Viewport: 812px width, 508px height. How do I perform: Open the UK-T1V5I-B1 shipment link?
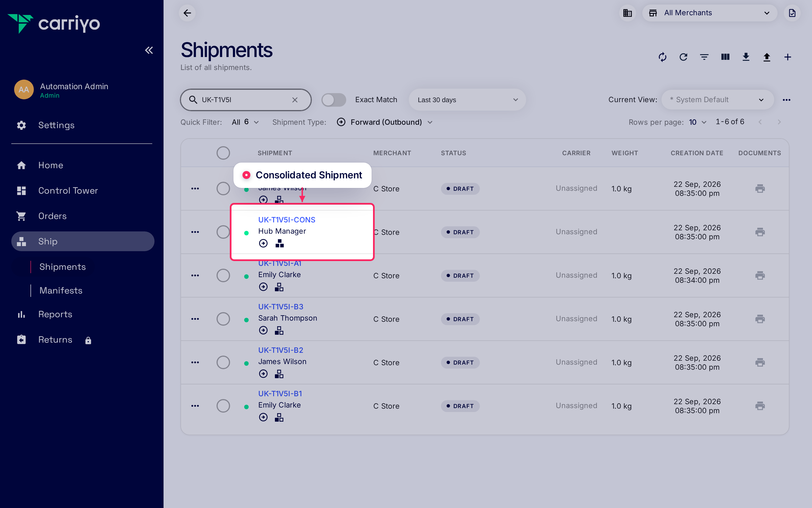pos(280,393)
